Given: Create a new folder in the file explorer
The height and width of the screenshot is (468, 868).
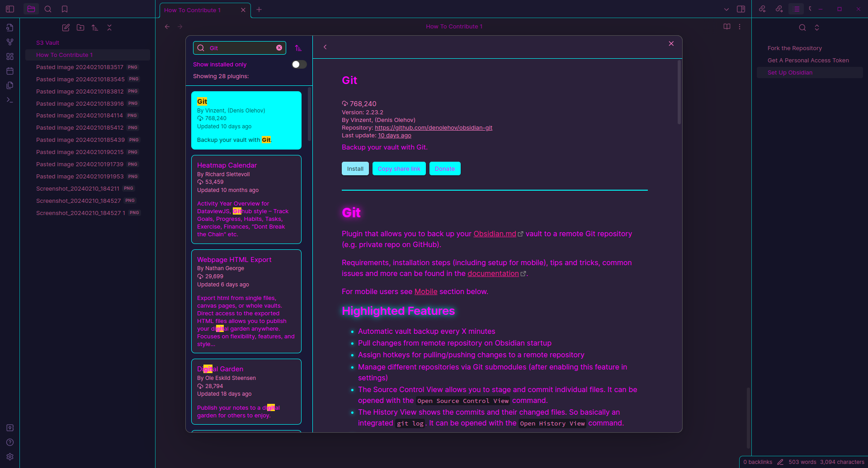Looking at the screenshot, I should tap(80, 28).
